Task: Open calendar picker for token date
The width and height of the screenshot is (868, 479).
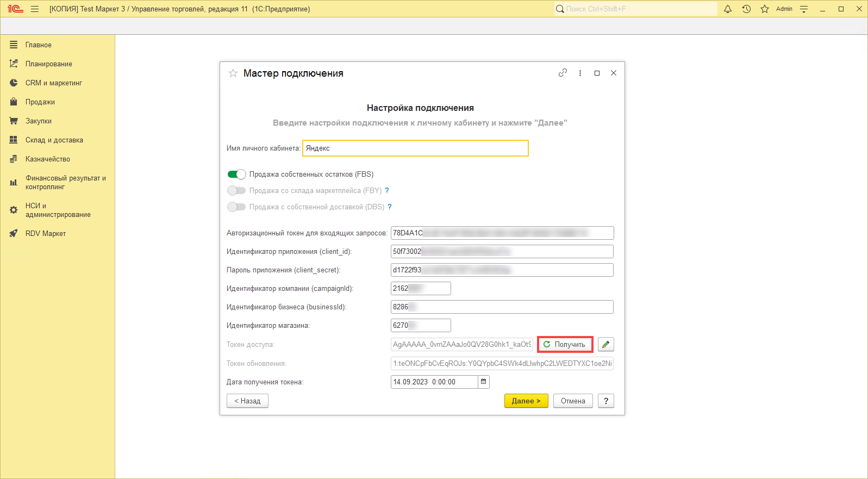Action: [483, 382]
